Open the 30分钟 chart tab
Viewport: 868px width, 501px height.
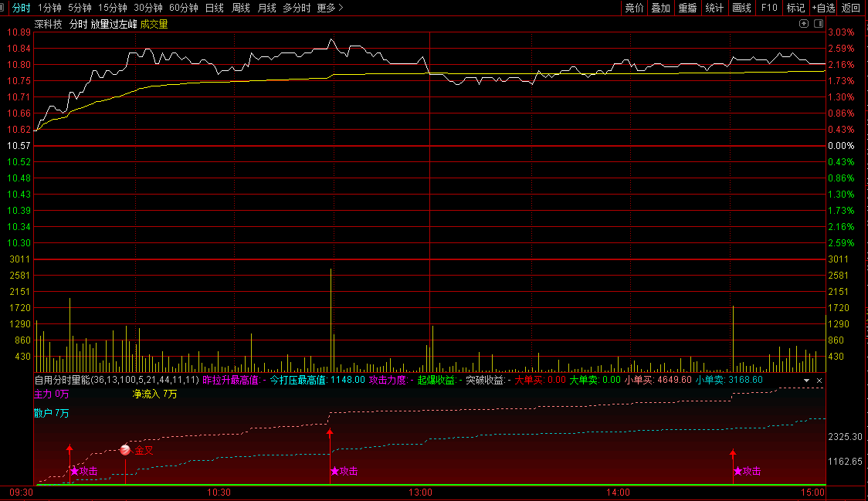[x=147, y=8]
